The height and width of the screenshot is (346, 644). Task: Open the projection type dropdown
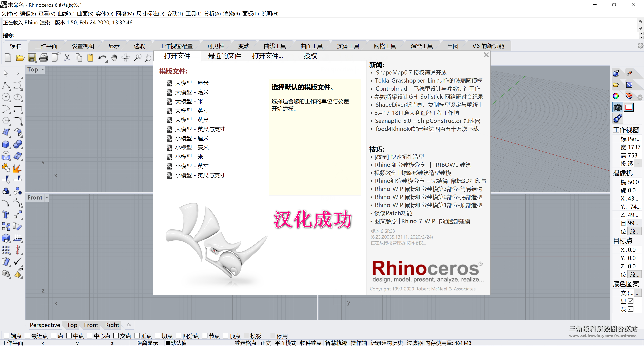[637, 164]
